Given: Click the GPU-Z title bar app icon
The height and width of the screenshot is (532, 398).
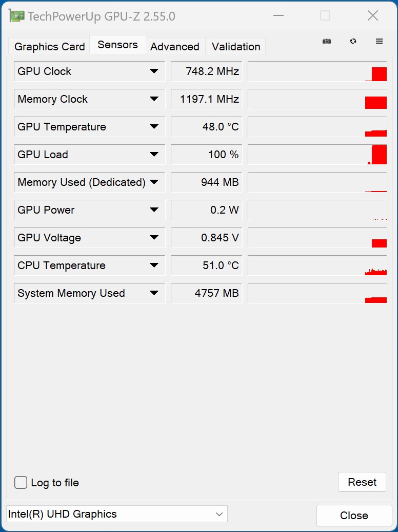Looking at the screenshot, I should [x=17, y=16].
